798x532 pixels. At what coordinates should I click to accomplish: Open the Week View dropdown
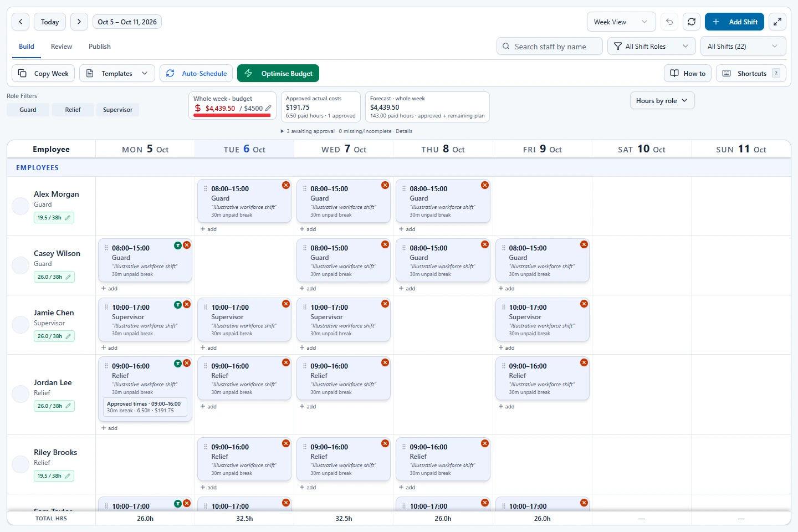pos(621,22)
